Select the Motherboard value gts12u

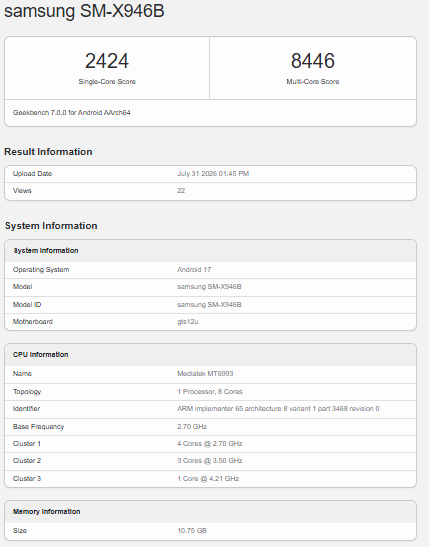[x=188, y=322]
